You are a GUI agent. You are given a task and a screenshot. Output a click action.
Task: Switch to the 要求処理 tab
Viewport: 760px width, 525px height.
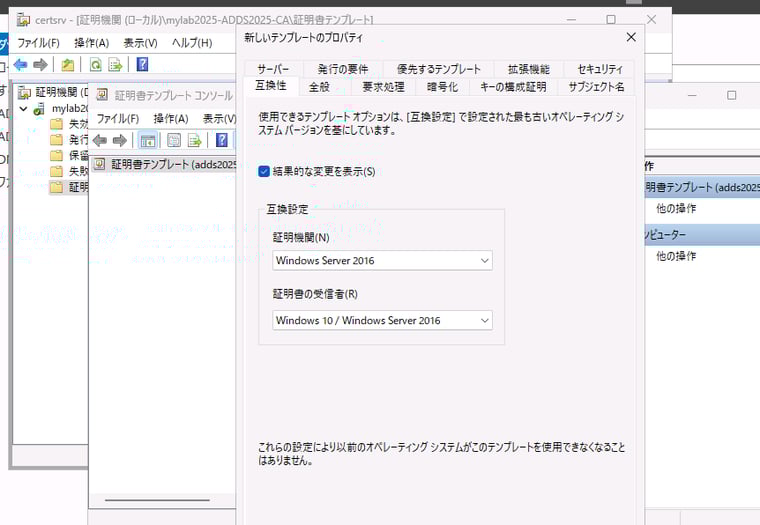pyautogui.click(x=383, y=87)
